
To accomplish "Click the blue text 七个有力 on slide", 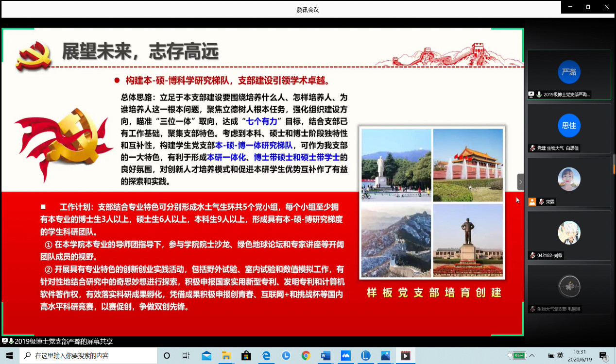I will (x=262, y=121).
